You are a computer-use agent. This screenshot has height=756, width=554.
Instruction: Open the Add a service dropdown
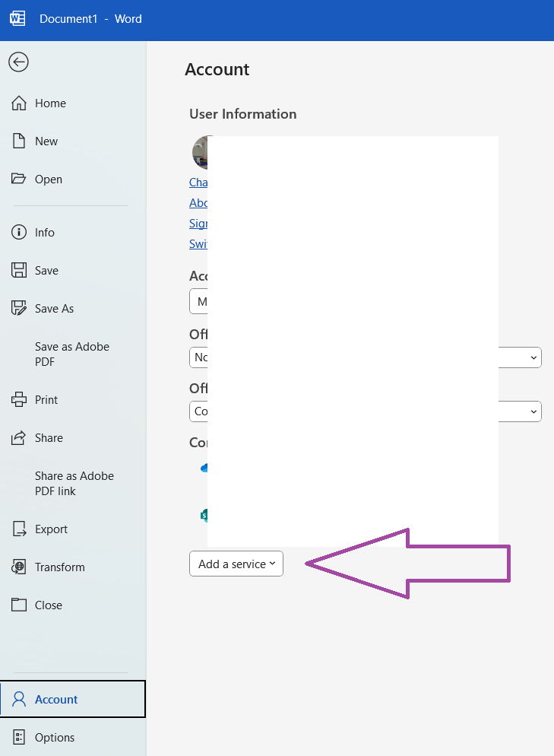pos(236,564)
